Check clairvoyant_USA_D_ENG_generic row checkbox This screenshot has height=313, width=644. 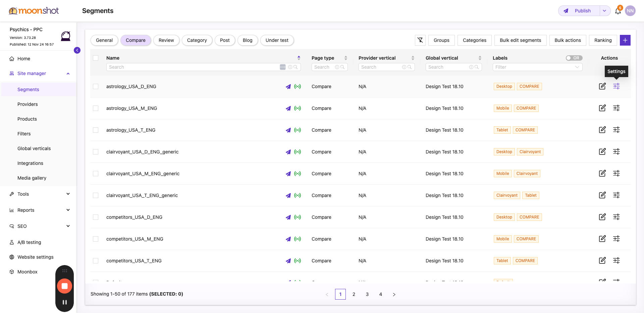click(x=96, y=152)
